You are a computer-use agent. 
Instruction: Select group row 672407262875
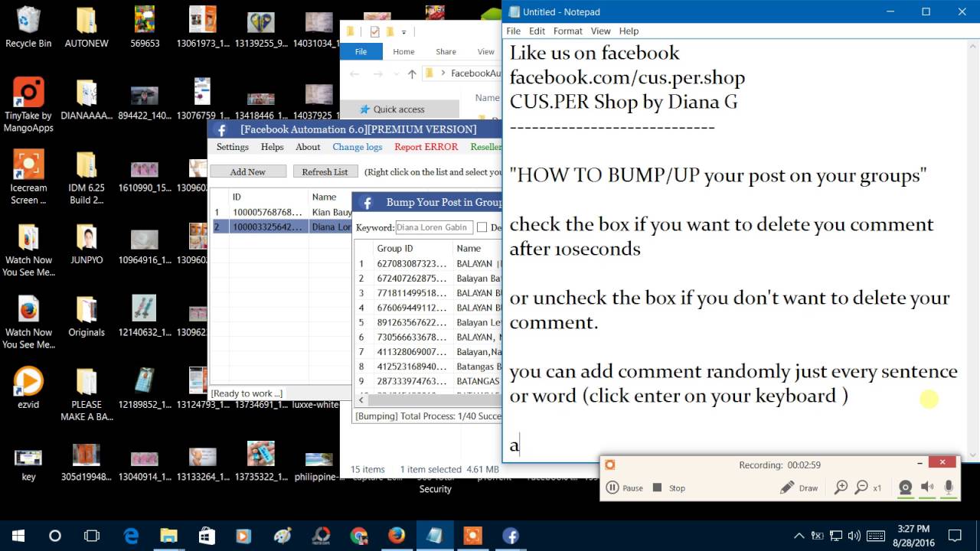coord(429,279)
